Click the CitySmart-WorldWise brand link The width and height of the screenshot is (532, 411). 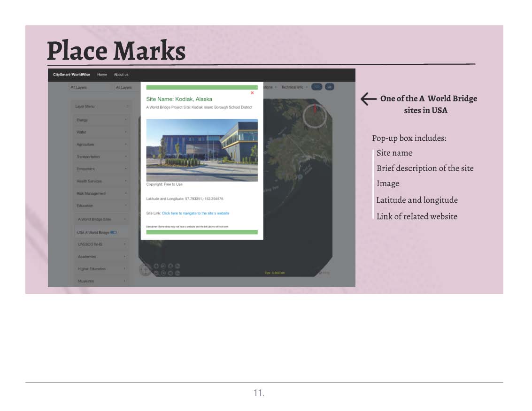click(71, 75)
